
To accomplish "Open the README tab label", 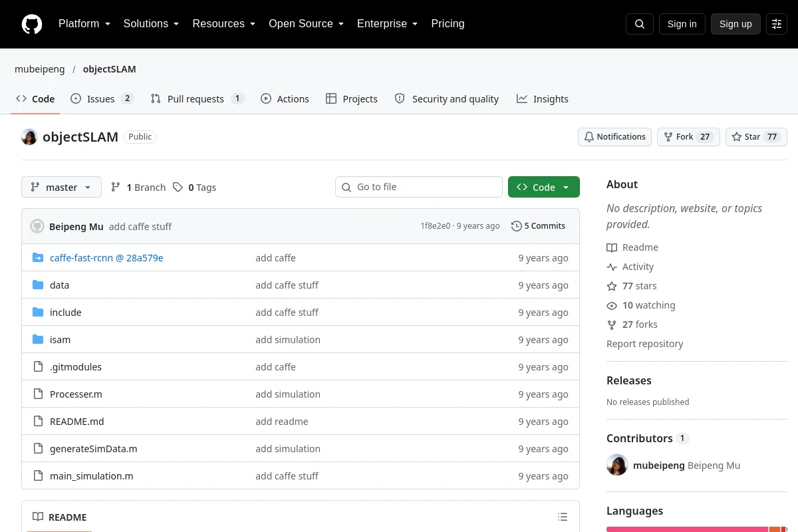I will pyautogui.click(x=60, y=517).
